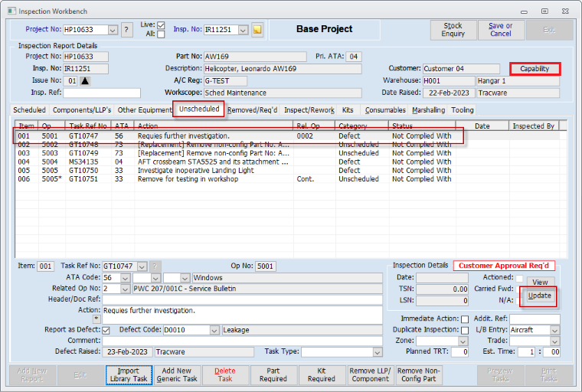Click Remove LLP/Component button
The width and height of the screenshot is (582, 392).
point(371,375)
